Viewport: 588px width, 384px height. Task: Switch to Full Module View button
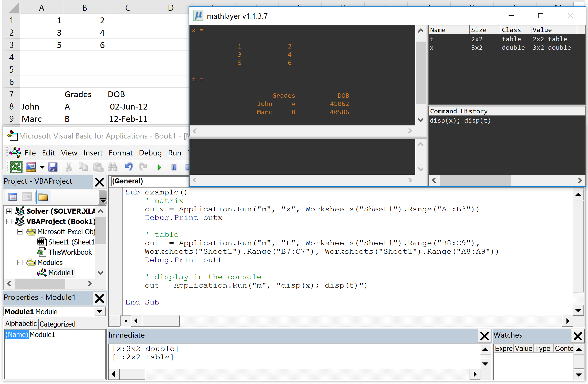125,321
